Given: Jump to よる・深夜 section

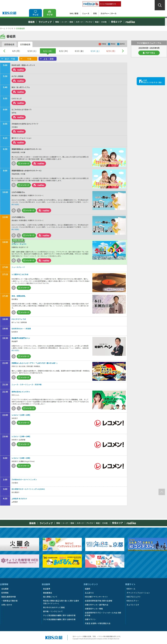Looking at the screenshot, I should click(x=47, y=59).
